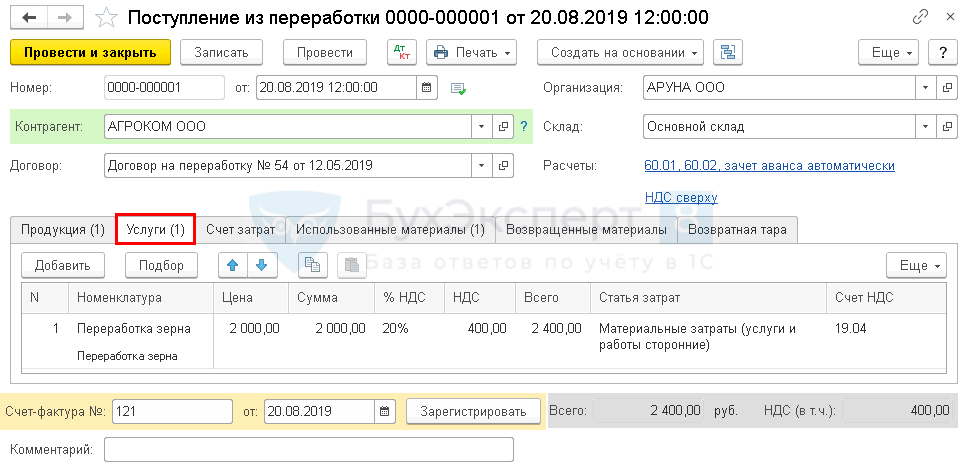Click Провести и закрыть button
Screen dimensions: 962x465
[90, 52]
